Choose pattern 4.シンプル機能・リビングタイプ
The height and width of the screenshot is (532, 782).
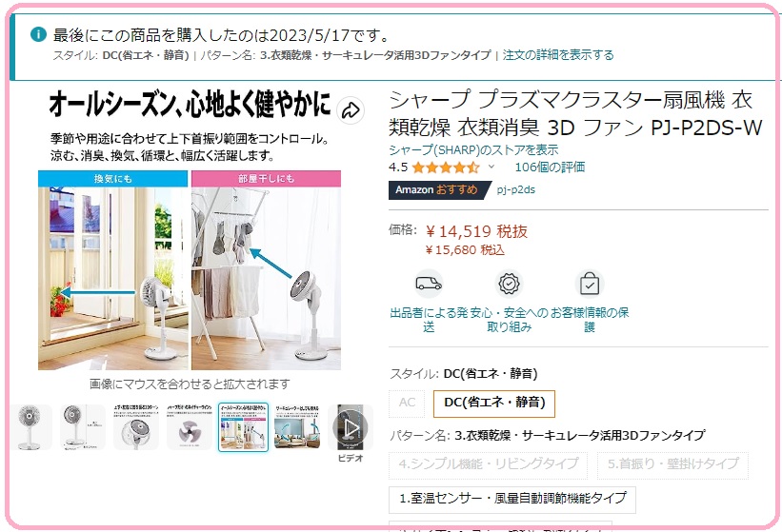[x=489, y=464]
